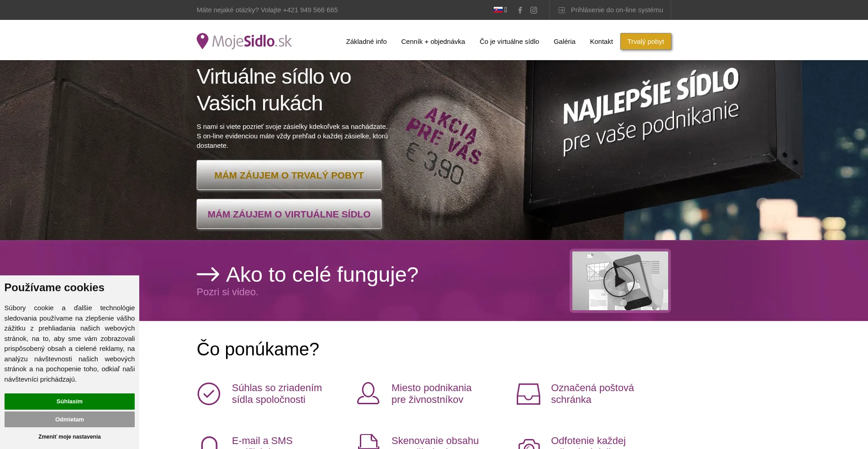This screenshot has width=868, height=449.
Task: Open Cenník + objednávka menu item
Action: click(433, 42)
